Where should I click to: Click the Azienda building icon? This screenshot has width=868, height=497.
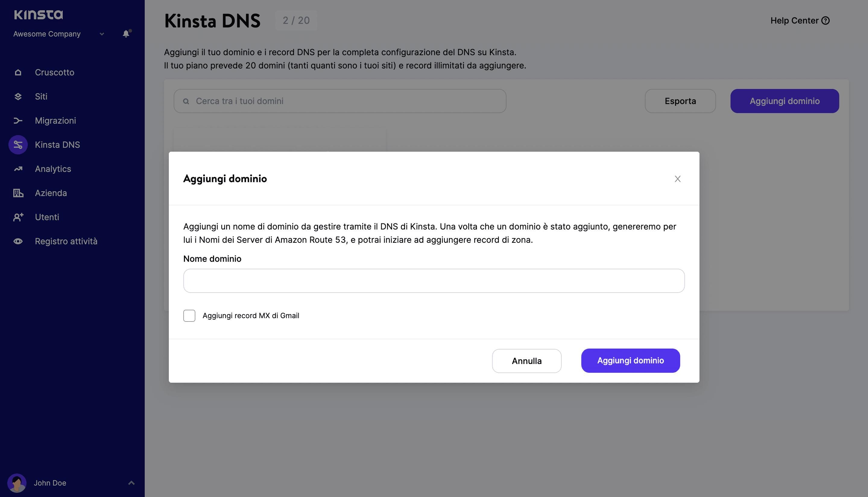(x=18, y=193)
